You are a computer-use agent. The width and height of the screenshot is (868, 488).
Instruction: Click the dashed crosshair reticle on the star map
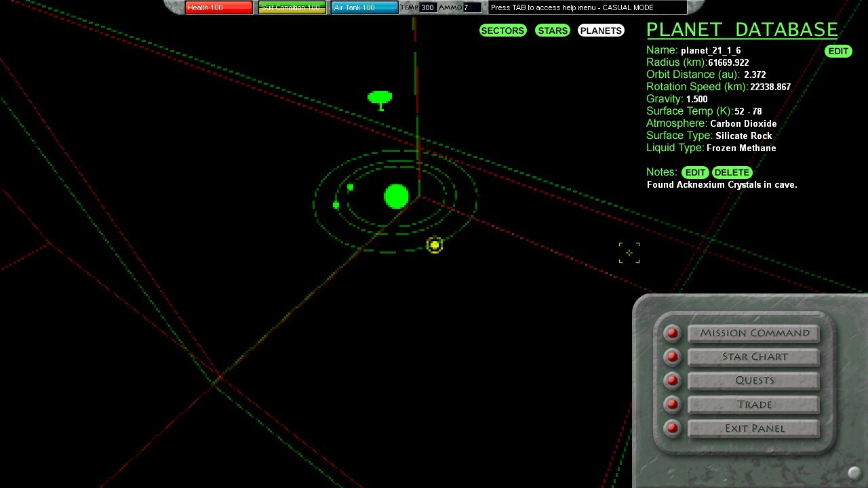click(629, 252)
